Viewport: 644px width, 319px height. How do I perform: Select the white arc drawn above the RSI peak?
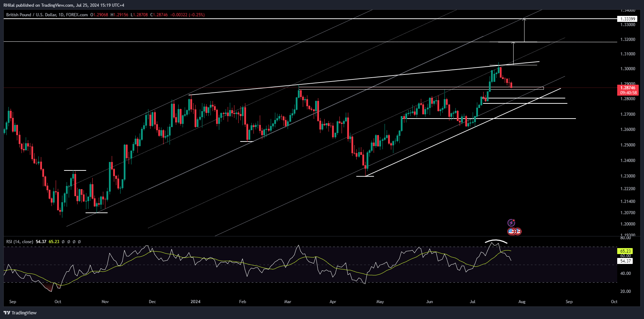coord(496,241)
